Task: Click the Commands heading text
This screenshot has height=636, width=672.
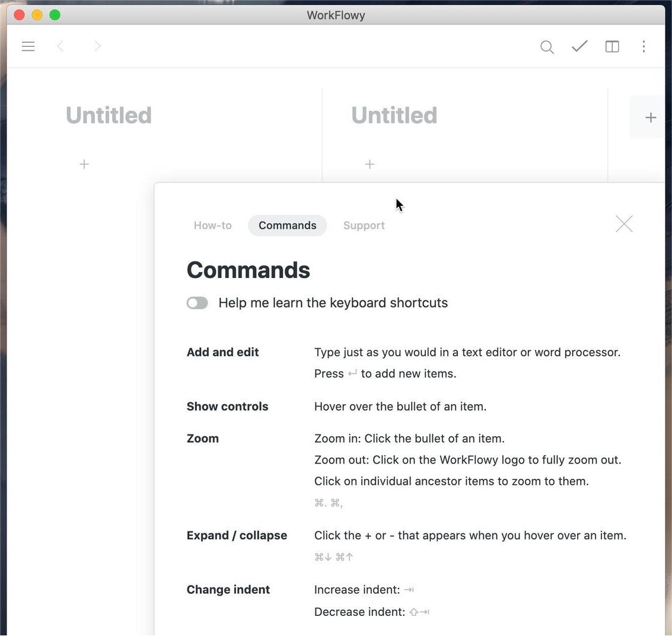Action: pyautogui.click(x=248, y=270)
